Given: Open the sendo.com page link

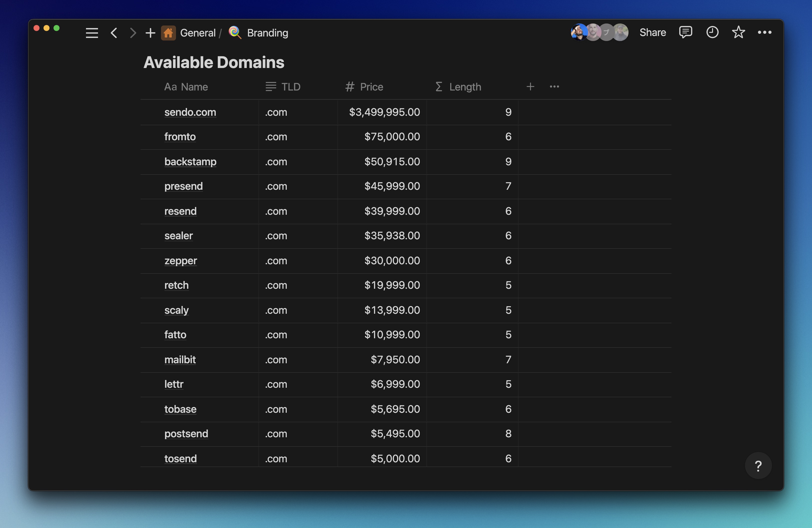Looking at the screenshot, I should pyautogui.click(x=190, y=112).
